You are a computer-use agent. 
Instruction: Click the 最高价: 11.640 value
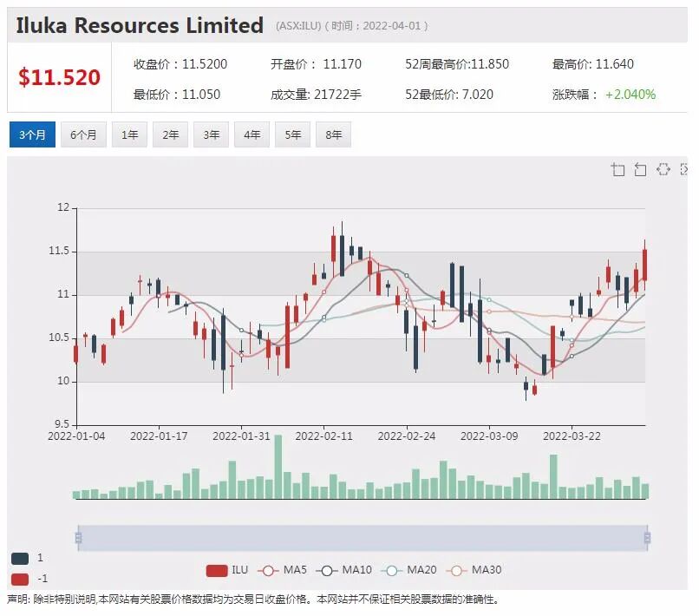tap(593, 64)
